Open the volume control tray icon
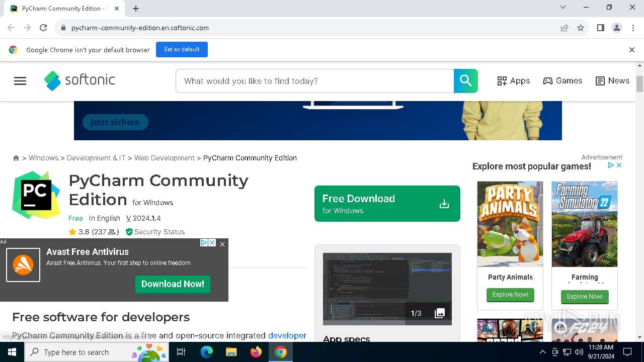The height and width of the screenshot is (362, 644). 579,352
